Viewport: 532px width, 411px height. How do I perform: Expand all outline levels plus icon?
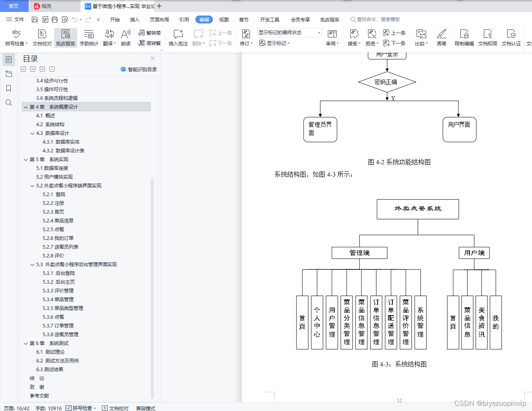[42, 69]
